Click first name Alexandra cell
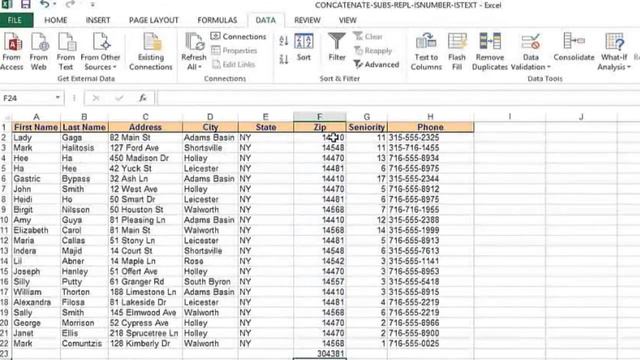 point(36,302)
